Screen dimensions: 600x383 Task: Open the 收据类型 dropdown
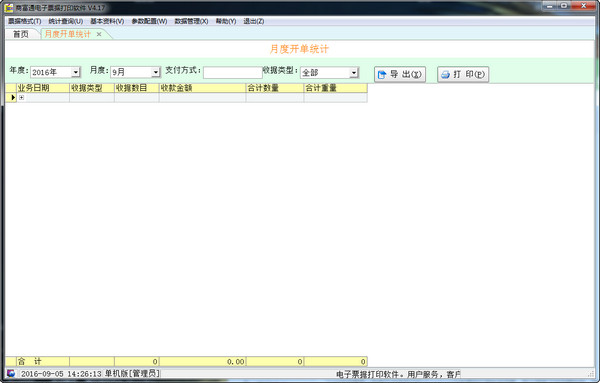[354, 72]
